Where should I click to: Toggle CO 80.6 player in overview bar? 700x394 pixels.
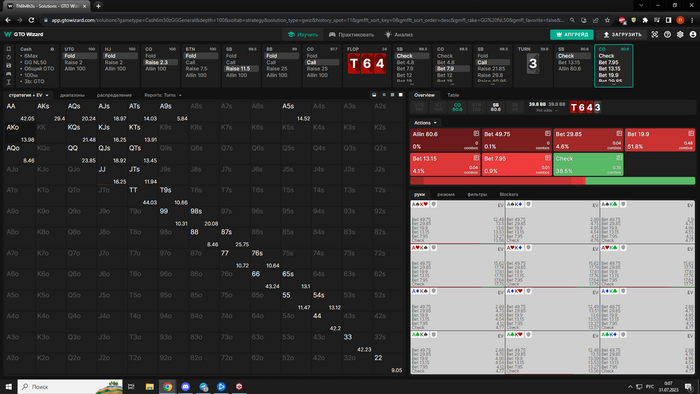(457, 107)
